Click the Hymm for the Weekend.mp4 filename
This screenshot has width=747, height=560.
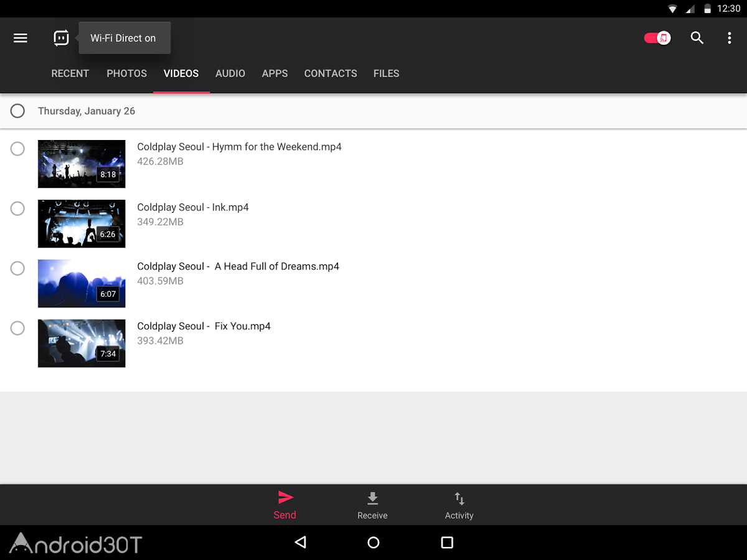click(x=240, y=147)
